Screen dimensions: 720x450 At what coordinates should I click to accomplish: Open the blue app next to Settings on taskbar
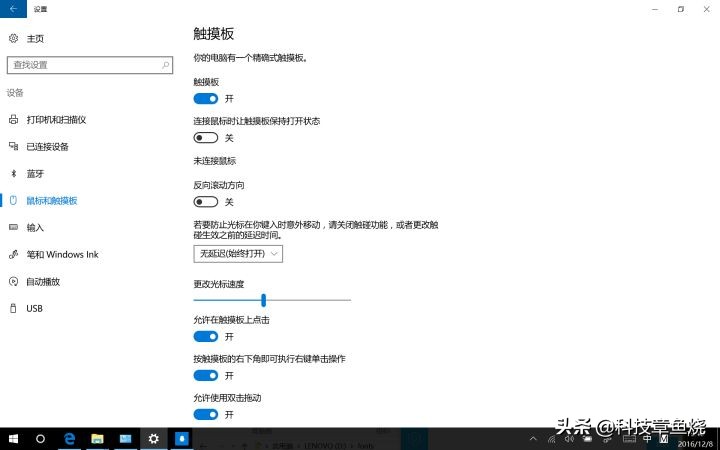[x=181, y=439]
